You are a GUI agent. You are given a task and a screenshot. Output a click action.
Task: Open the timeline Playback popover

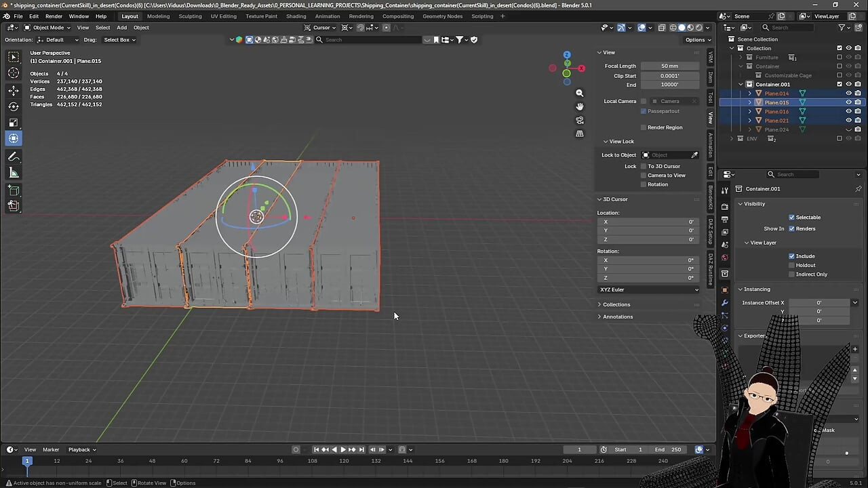click(82, 449)
